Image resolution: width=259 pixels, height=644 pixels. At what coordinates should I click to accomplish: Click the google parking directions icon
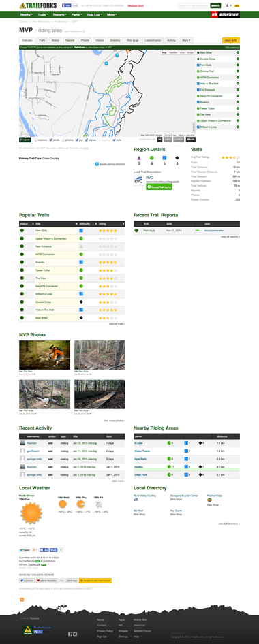tap(97, 164)
